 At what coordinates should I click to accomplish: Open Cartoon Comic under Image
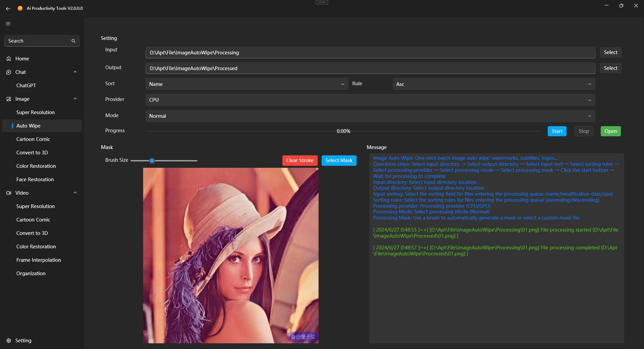point(33,139)
